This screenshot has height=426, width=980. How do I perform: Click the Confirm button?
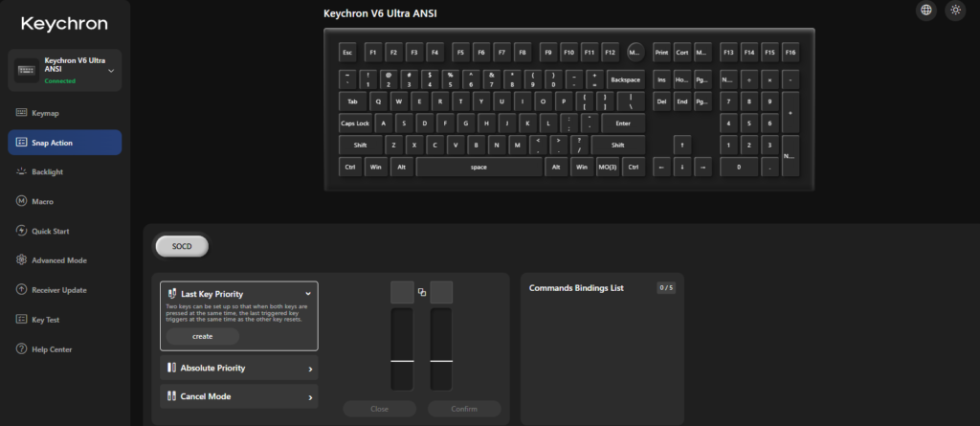tap(464, 409)
